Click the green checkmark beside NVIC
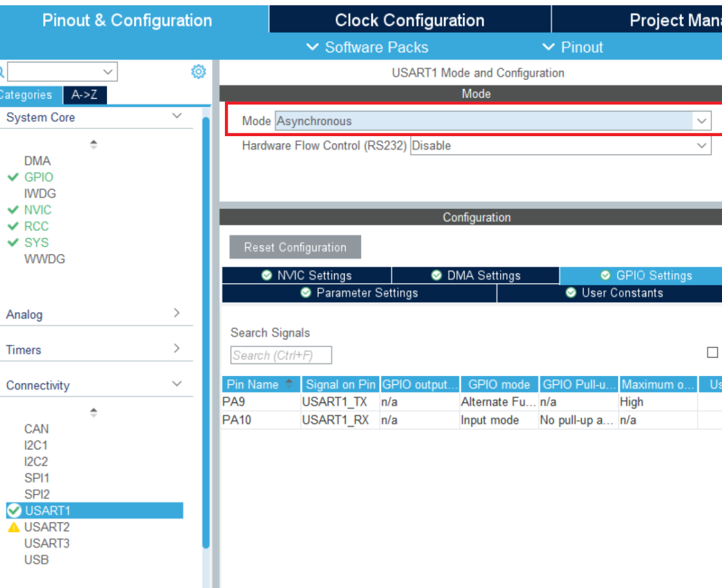 click(x=14, y=210)
